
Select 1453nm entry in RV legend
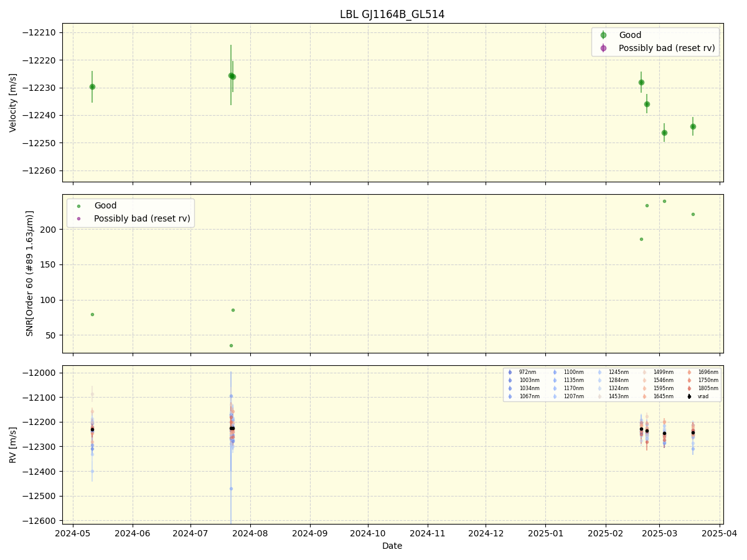(619, 396)
